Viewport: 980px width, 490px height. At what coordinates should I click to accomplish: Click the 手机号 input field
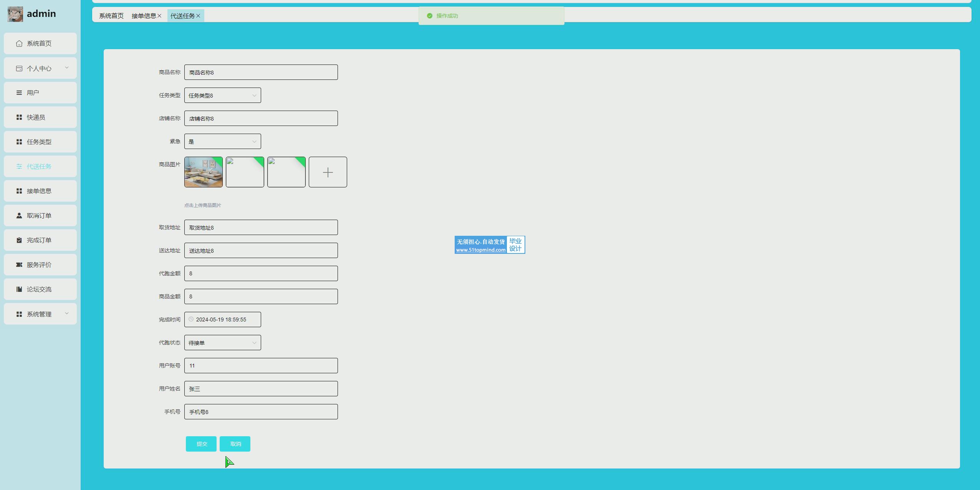tap(261, 412)
